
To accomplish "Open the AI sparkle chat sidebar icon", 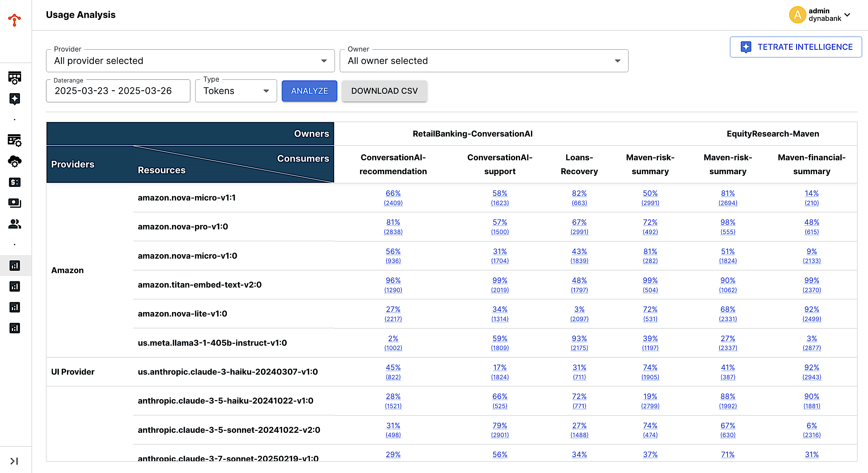I will coord(14,99).
